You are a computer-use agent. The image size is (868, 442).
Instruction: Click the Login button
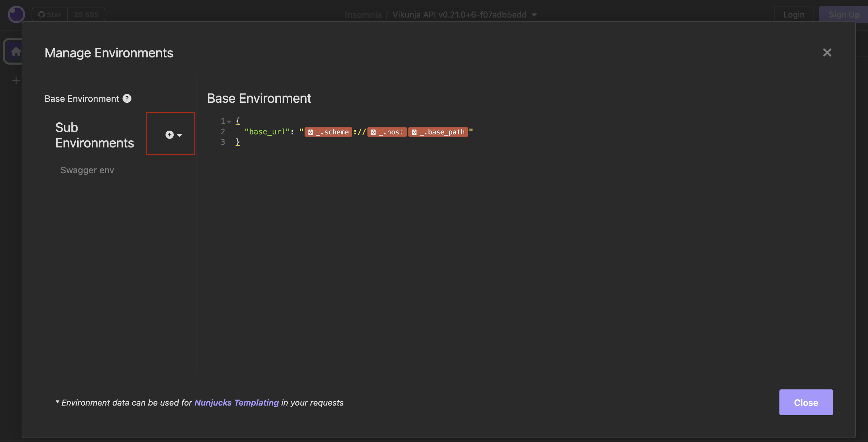[794, 15]
